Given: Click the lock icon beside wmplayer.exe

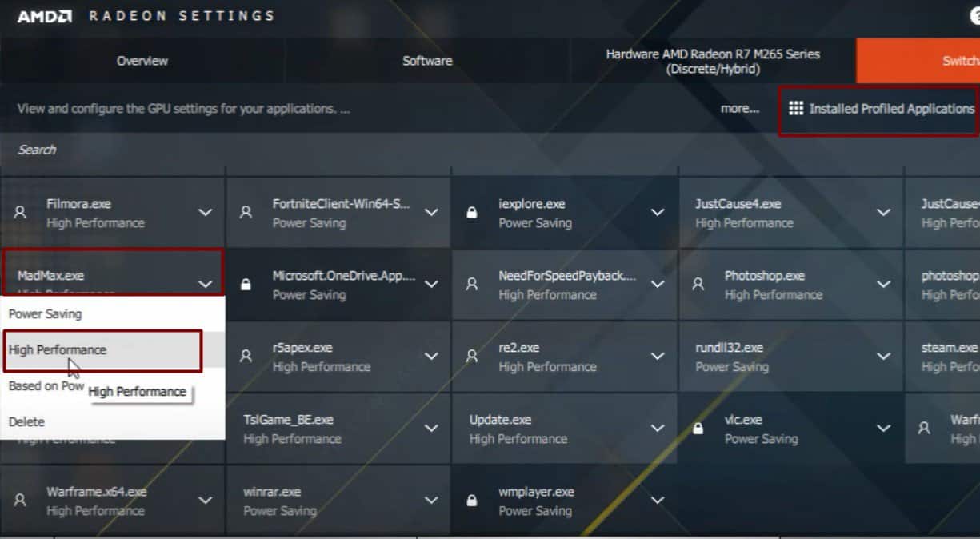Looking at the screenshot, I should pyautogui.click(x=472, y=501).
